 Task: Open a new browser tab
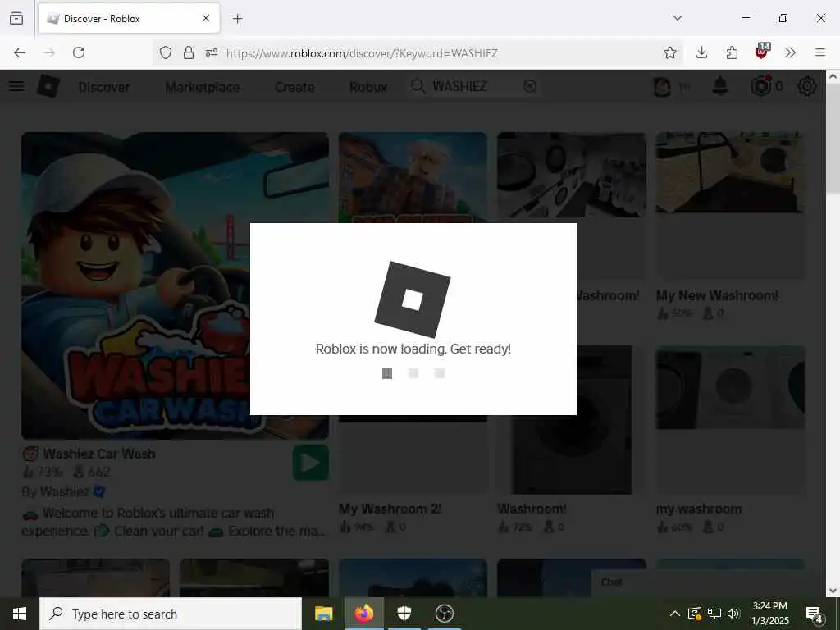238,19
